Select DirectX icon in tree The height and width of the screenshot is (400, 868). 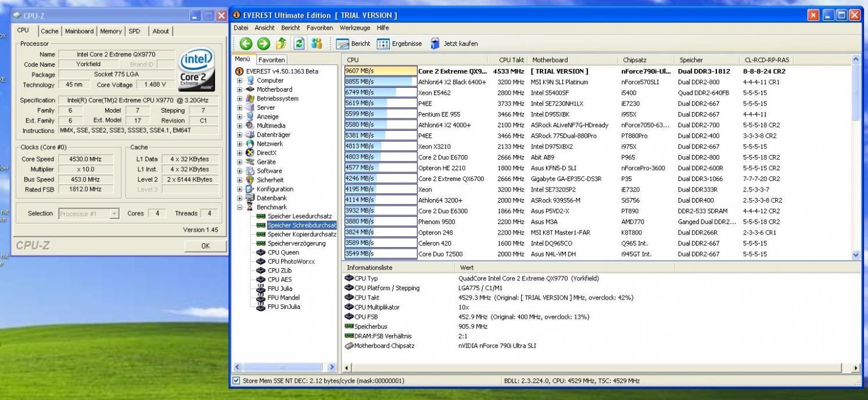click(250, 153)
